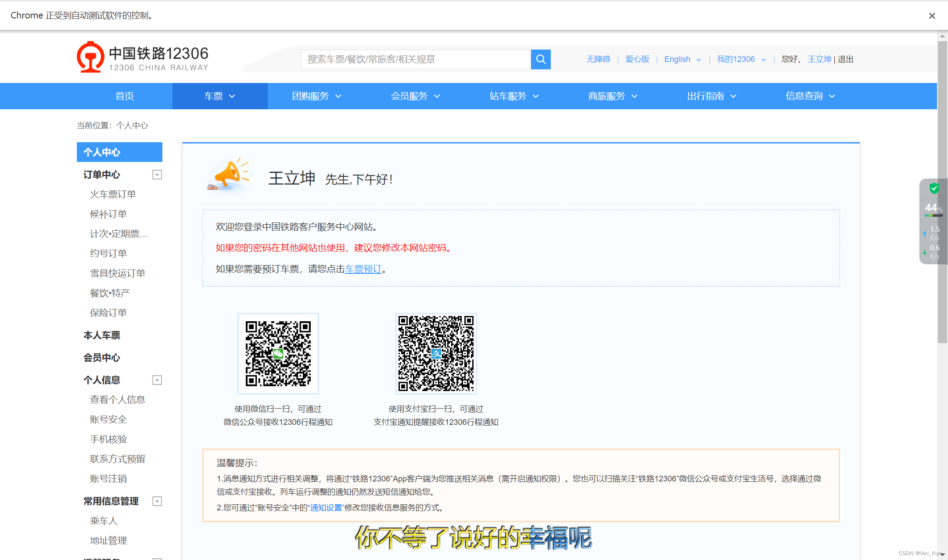
Task: Collapse the 常用信息管理 section toggle
Action: click(x=157, y=501)
